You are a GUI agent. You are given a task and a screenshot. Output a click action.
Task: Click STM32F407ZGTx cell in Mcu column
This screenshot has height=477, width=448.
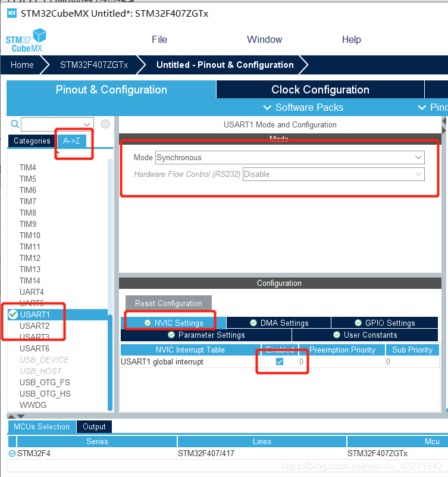click(377, 454)
